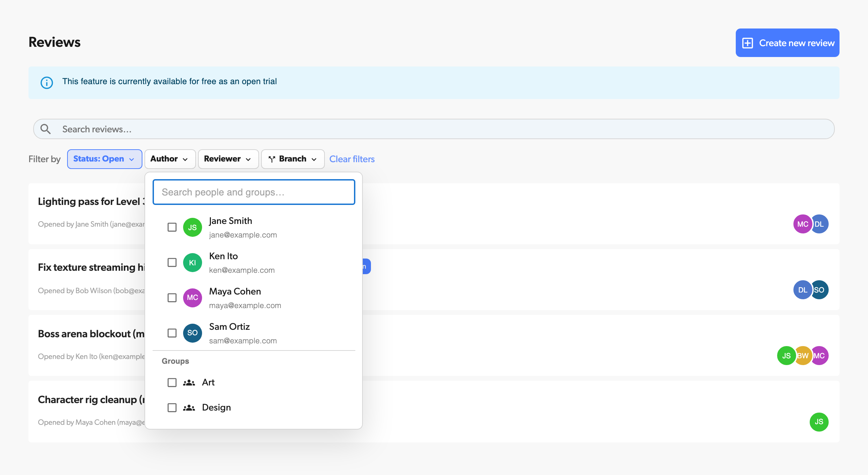Open the Reviewer filter dropdown
Image resolution: width=868 pixels, height=475 pixels.
click(228, 159)
